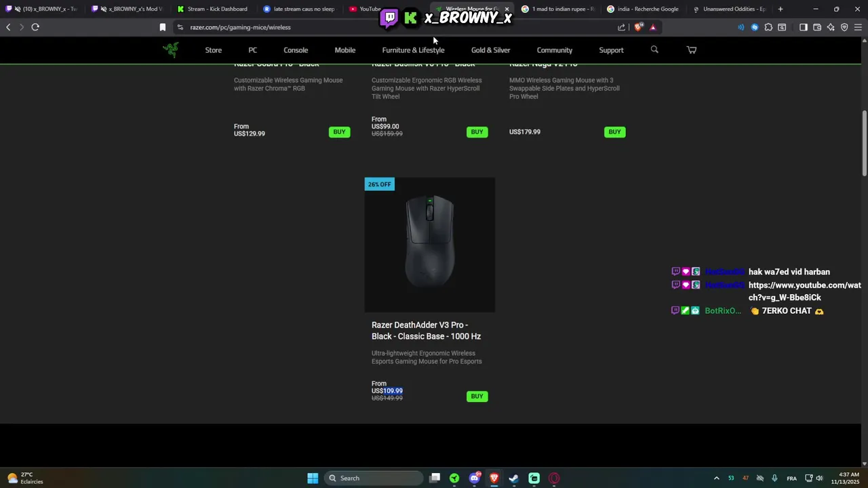Open the Brave Shields lion icon

tap(638, 27)
